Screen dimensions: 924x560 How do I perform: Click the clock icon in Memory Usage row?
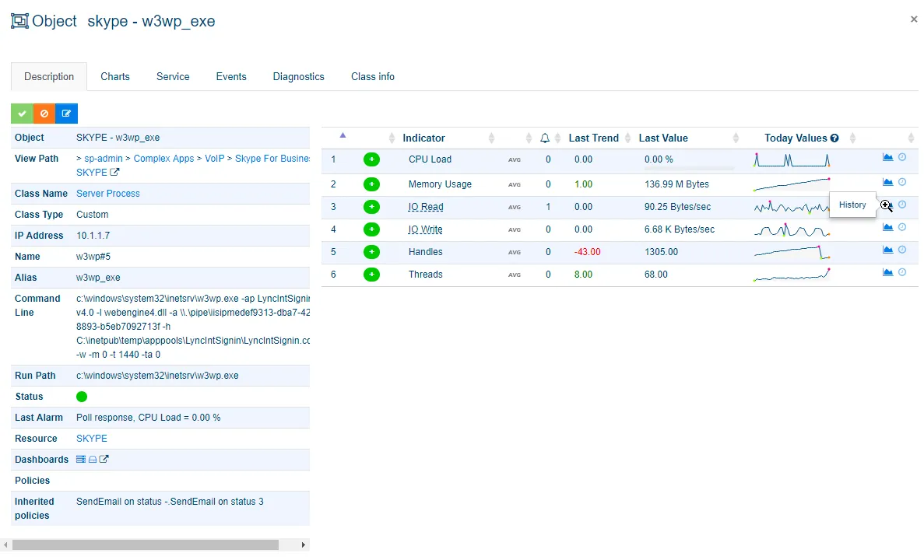pyautogui.click(x=902, y=182)
